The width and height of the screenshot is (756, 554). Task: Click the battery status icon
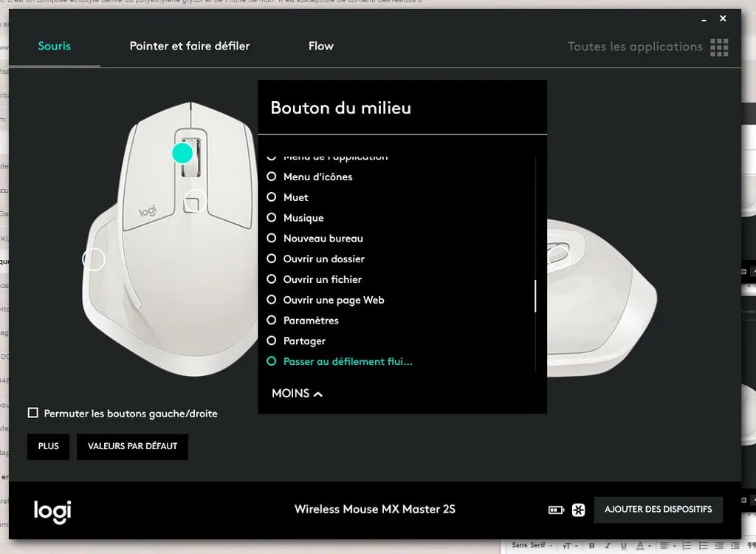(x=556, y=510)
